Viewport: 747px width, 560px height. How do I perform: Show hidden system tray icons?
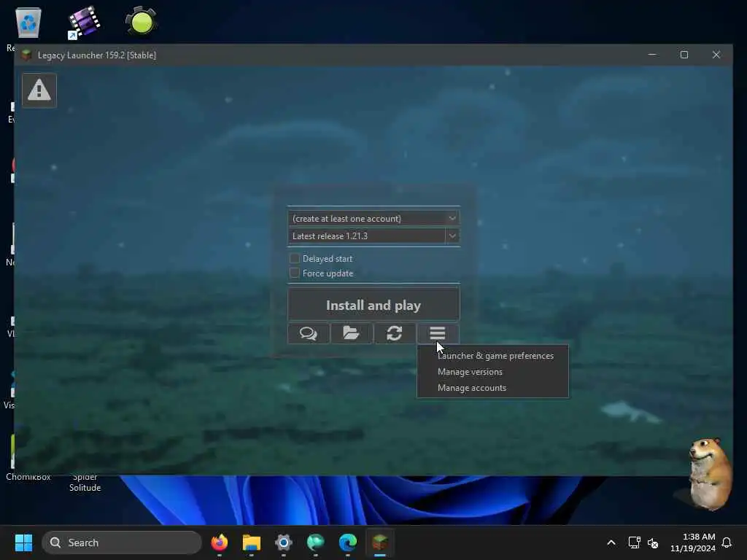[611, 542]
